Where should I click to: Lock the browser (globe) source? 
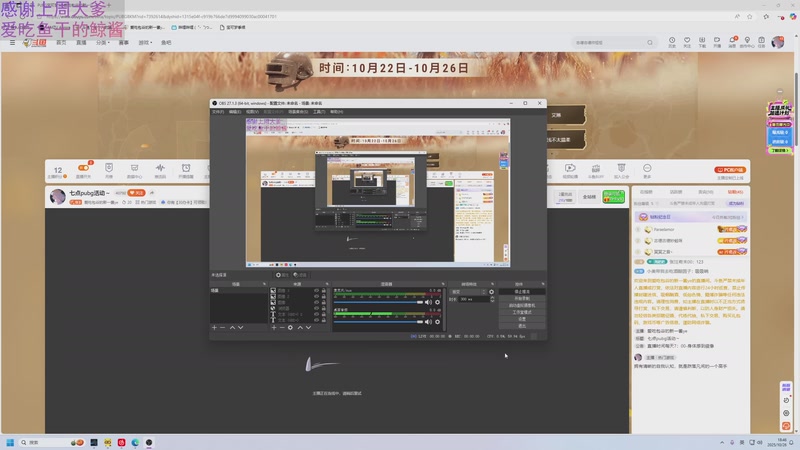(x=323, y=308)
